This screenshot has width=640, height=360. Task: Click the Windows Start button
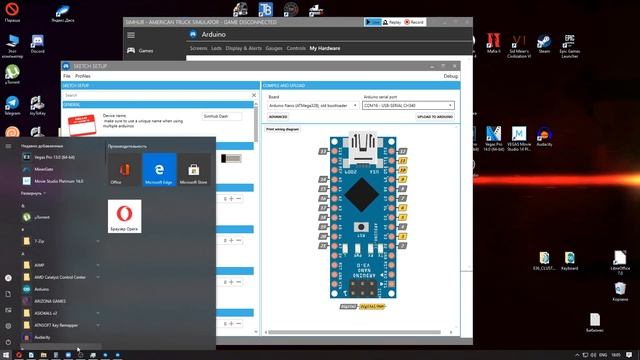click(6, 355)
